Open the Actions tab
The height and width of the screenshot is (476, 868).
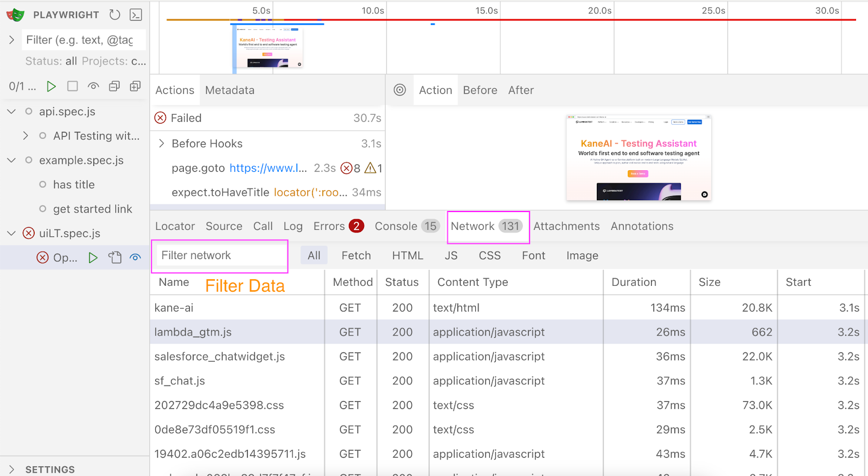click(175, 90)
